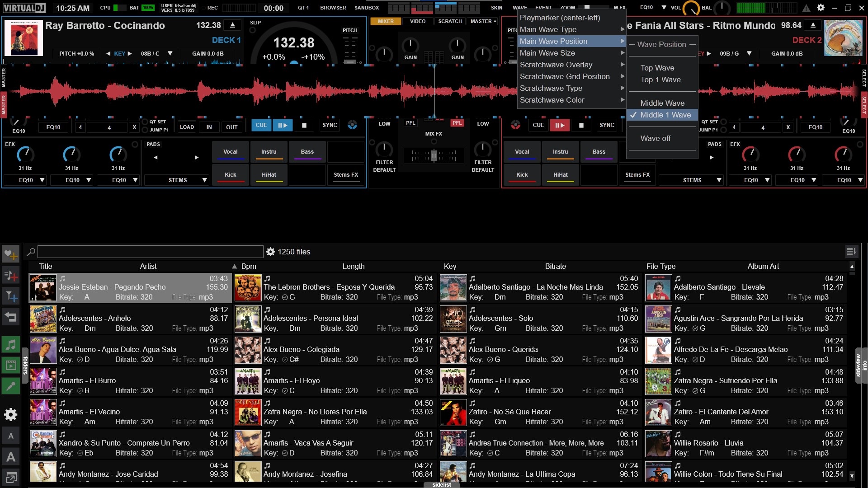
Task: Click the Deck 1 SYNC button
Action: (330, 125)
